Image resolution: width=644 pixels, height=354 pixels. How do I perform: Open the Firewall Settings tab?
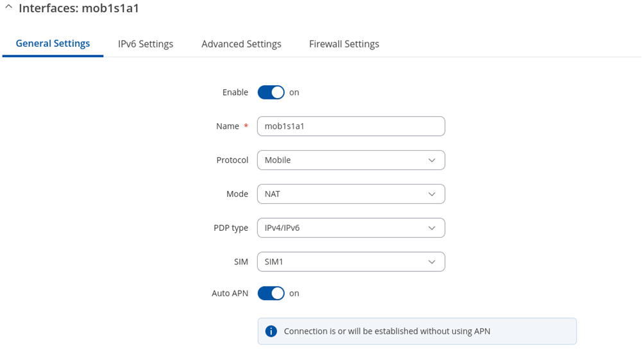(x=344, y=44)
